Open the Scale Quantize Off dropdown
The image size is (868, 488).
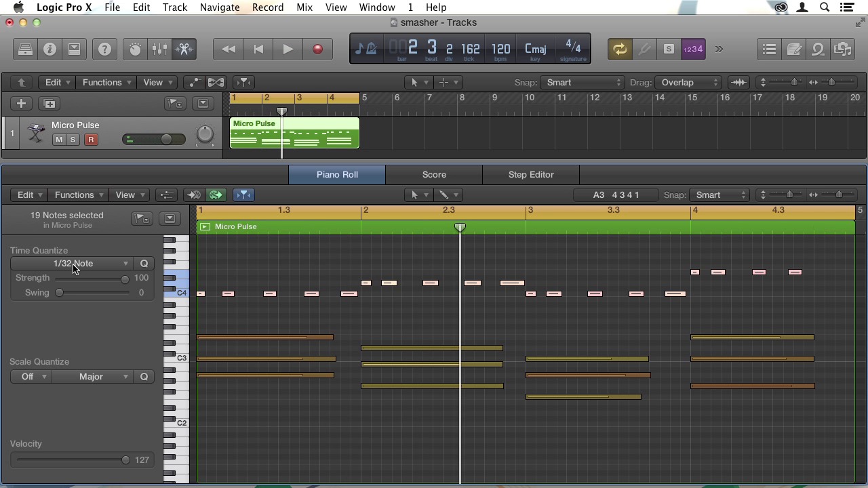click(32, 377)
